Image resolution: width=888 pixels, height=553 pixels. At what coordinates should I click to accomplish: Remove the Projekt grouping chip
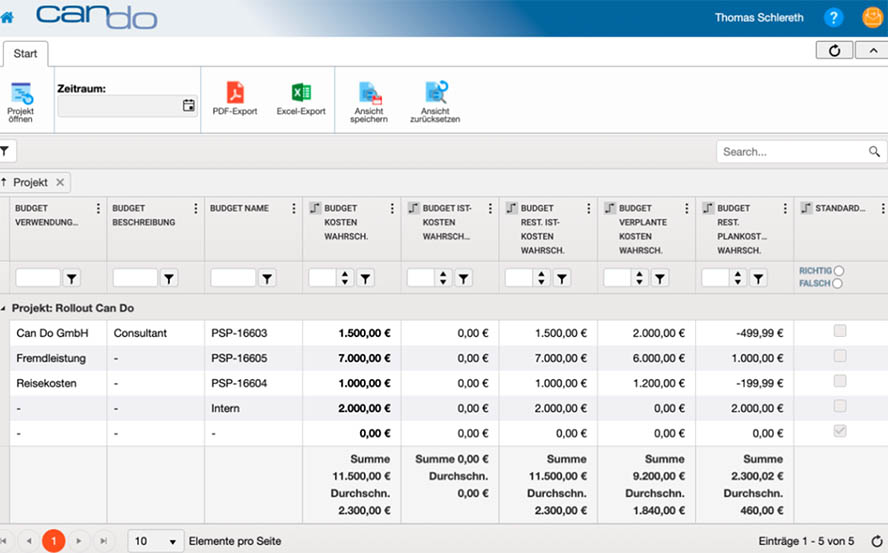point(60,182)
